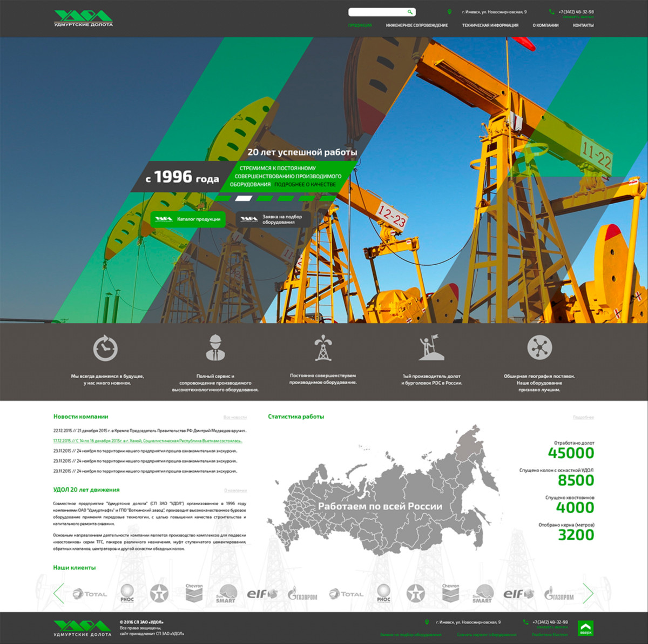Click the statistic value 8500
This screenshot has height=644, width=648.
pyautogui.click(x=576, y=480)
